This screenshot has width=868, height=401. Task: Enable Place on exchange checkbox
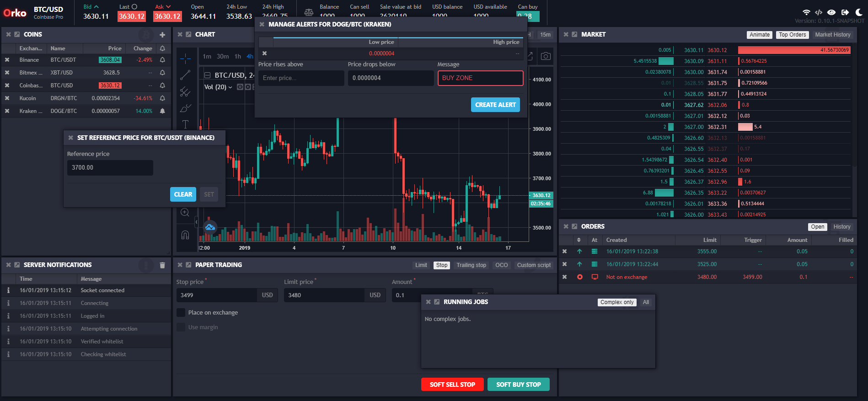click(181, 313)
